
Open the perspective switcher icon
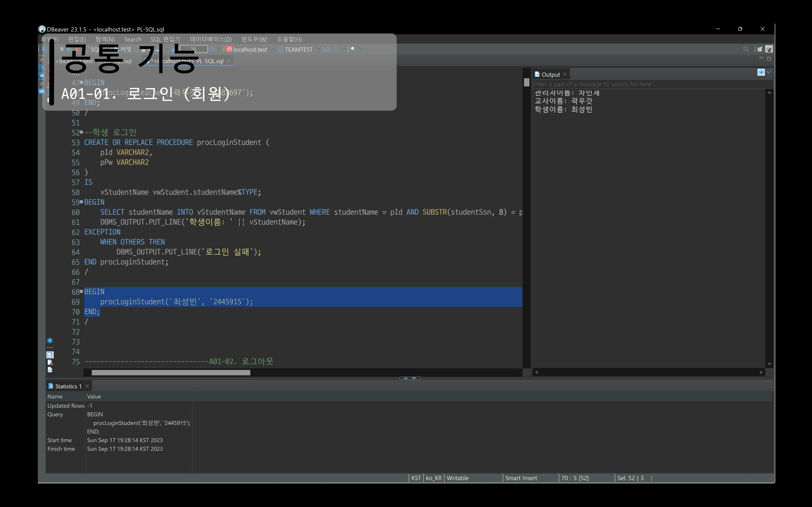pyautogui.click(x=760, y=49)
